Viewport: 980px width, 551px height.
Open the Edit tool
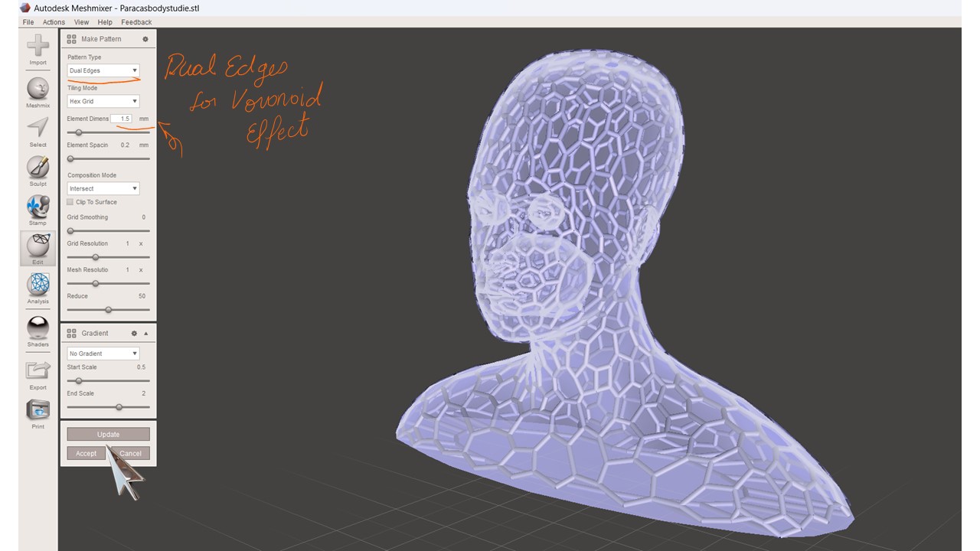pos(38,249)
